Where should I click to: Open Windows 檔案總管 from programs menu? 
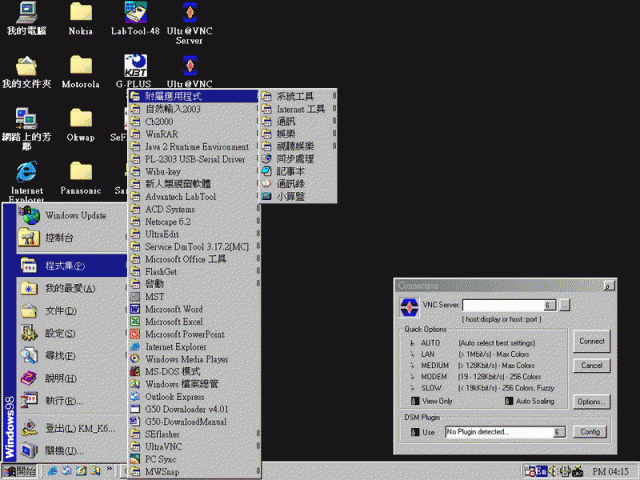pyautogui.click(x=194, y=384)
